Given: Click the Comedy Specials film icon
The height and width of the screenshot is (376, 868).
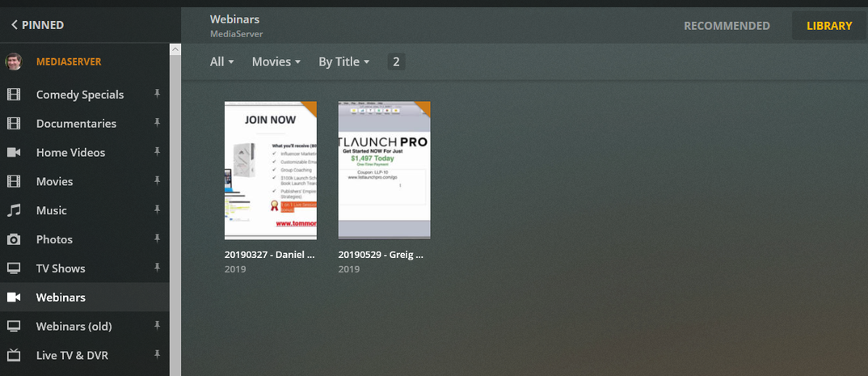Looking at the screenshot, I should 14,95.
